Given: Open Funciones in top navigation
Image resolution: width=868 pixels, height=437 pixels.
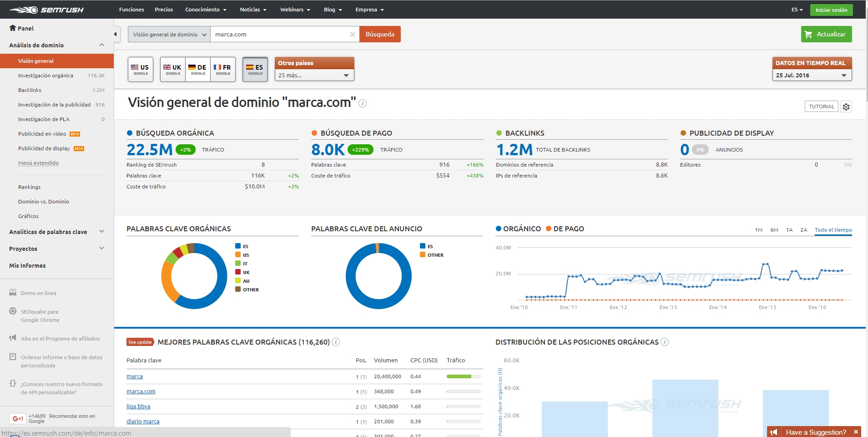Looking at the screenshot, I should pos(131,10).
